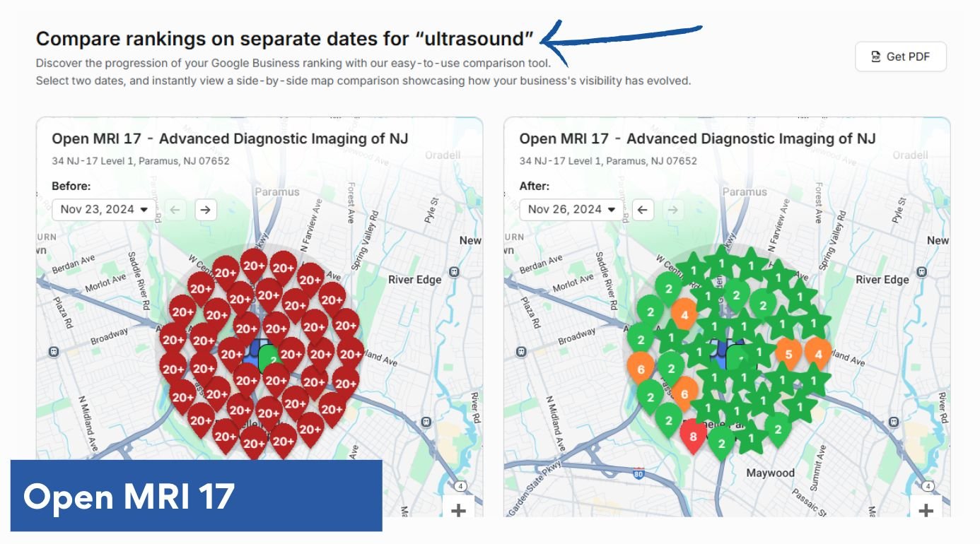Open the After date dropdown Nov 26, 2024
Image resolution: width=980 pixels, height=544 pixels.
(x=571, y=210)
